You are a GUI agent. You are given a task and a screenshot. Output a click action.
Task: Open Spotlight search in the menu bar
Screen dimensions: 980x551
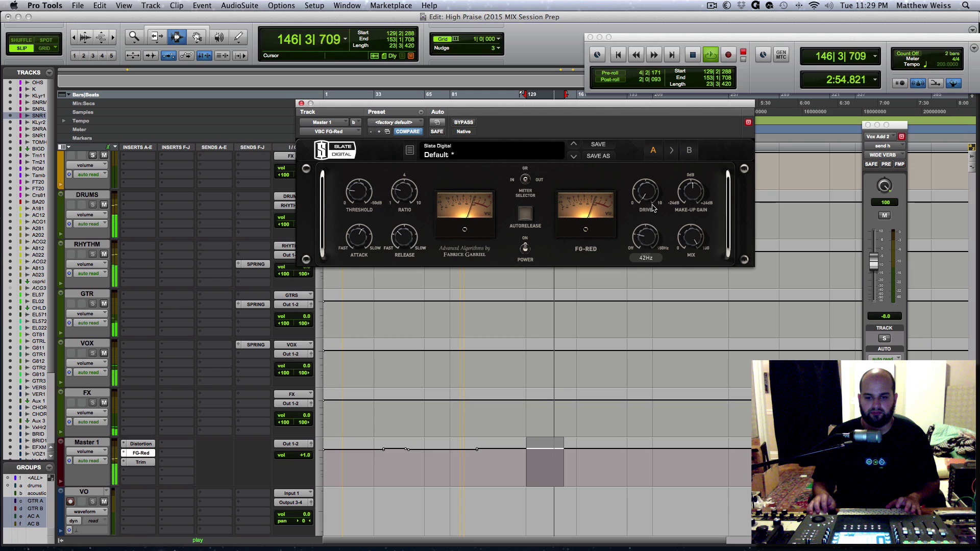pyautogui.click(x=965, y=6)
